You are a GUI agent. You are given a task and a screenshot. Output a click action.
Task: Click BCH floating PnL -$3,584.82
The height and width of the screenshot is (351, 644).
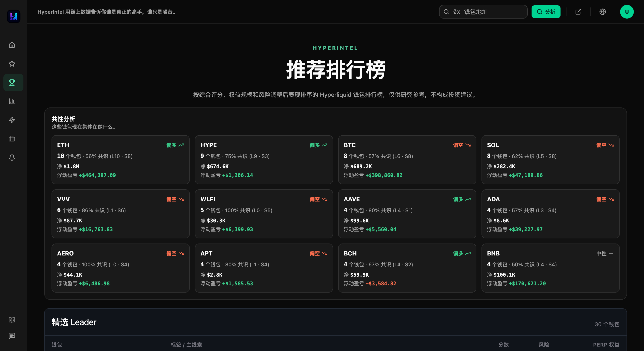tap(381, 284)
